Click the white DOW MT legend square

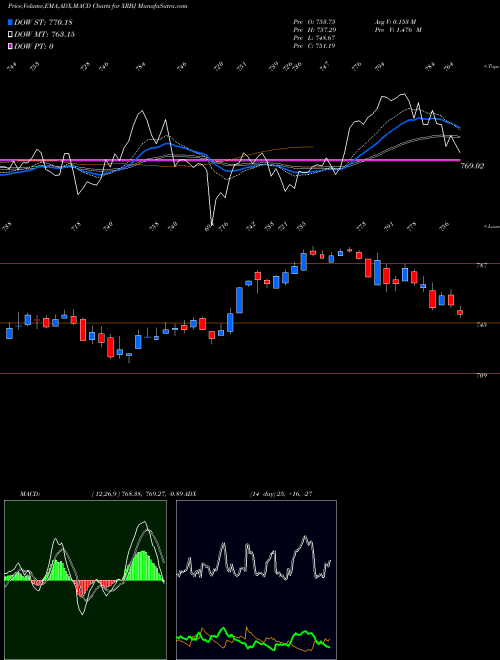coord(10,35)
